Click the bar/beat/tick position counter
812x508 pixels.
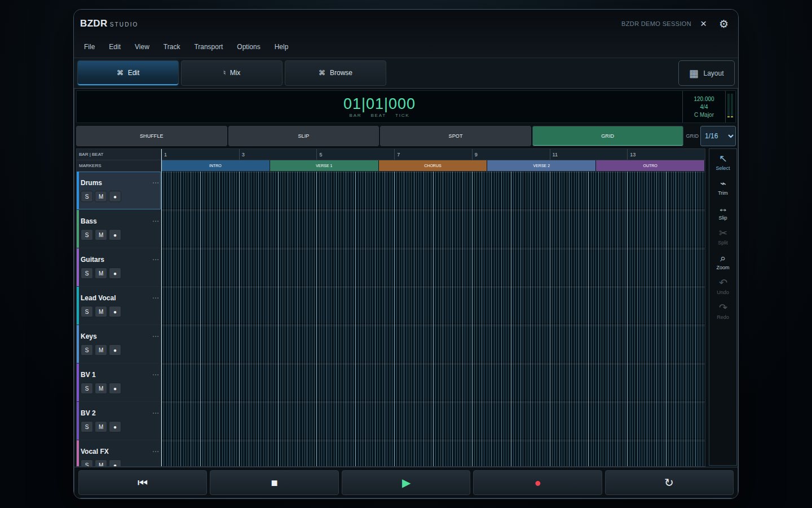(x=379, y=104)
